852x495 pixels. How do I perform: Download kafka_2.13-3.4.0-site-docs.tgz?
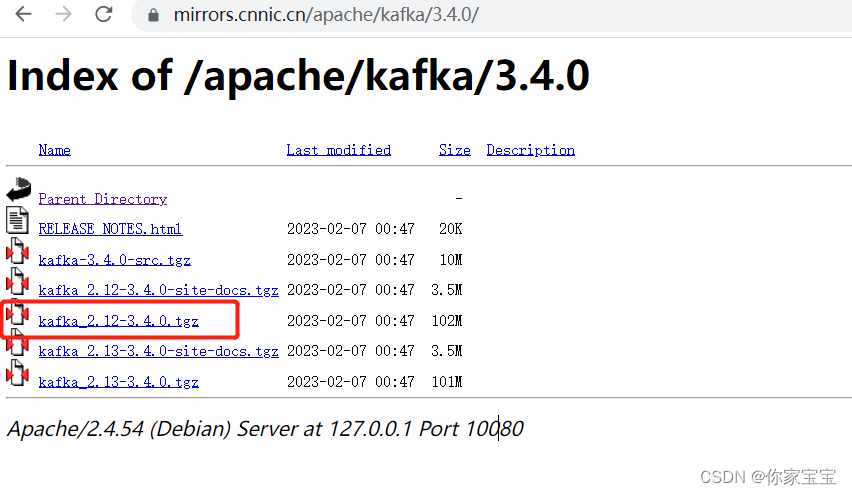pyautogui.click(x=159, y=351)
